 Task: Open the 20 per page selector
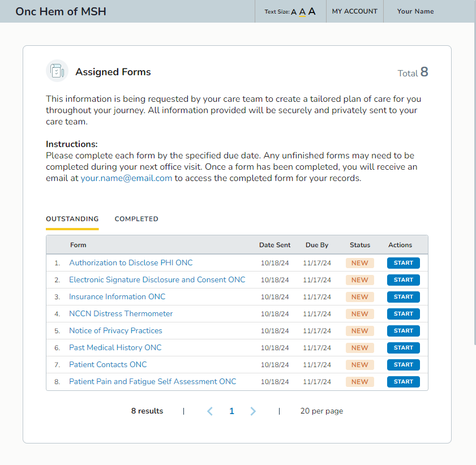tap(321, 411)
